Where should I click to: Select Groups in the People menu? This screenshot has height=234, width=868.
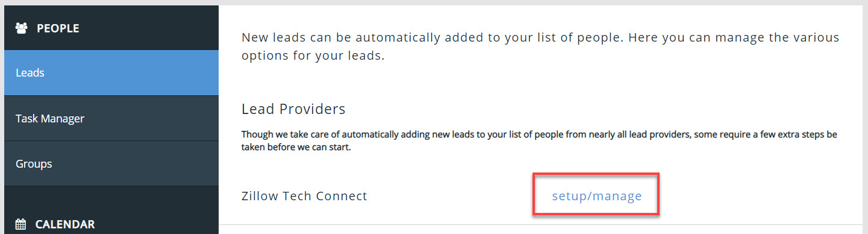111,163
